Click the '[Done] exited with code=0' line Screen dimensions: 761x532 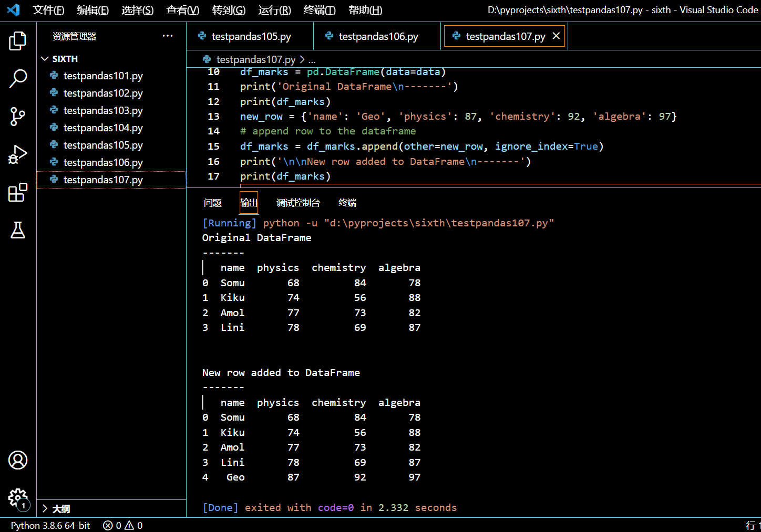(330, 507)
